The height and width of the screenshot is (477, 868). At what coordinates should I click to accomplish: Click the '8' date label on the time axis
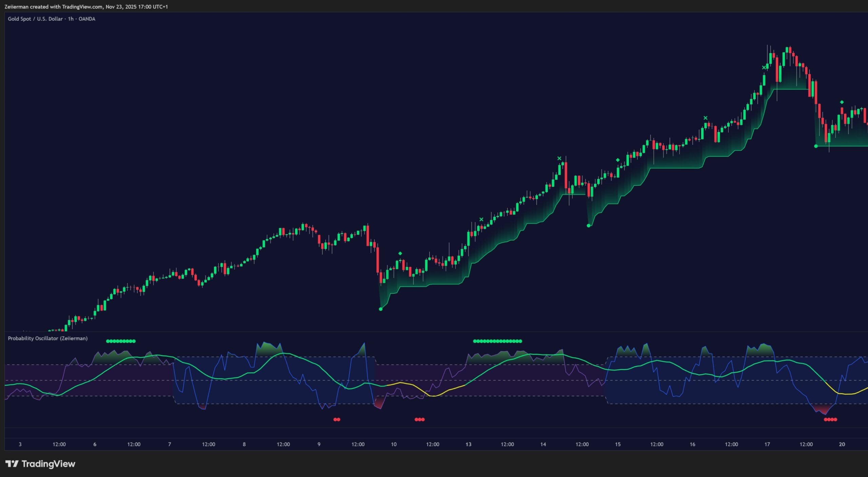tap(244, 444)
